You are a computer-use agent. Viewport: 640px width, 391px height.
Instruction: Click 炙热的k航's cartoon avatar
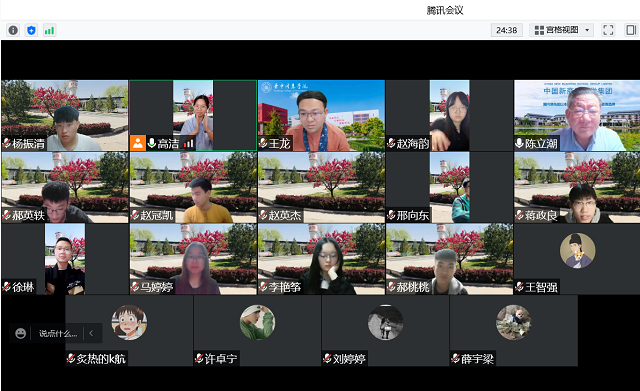point(129,322)
